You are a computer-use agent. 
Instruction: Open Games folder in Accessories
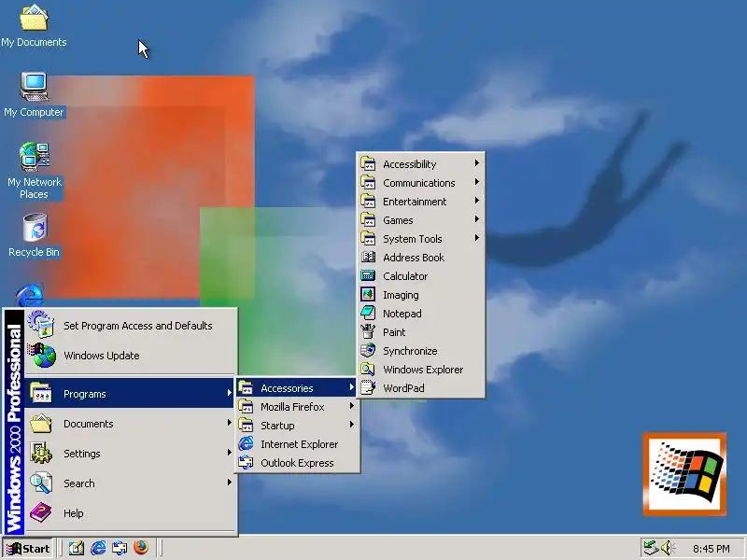click(421, 220)
